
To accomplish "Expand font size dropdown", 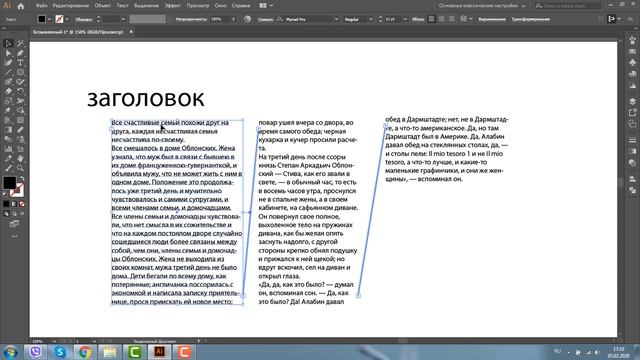I will (x=405, y=19).
